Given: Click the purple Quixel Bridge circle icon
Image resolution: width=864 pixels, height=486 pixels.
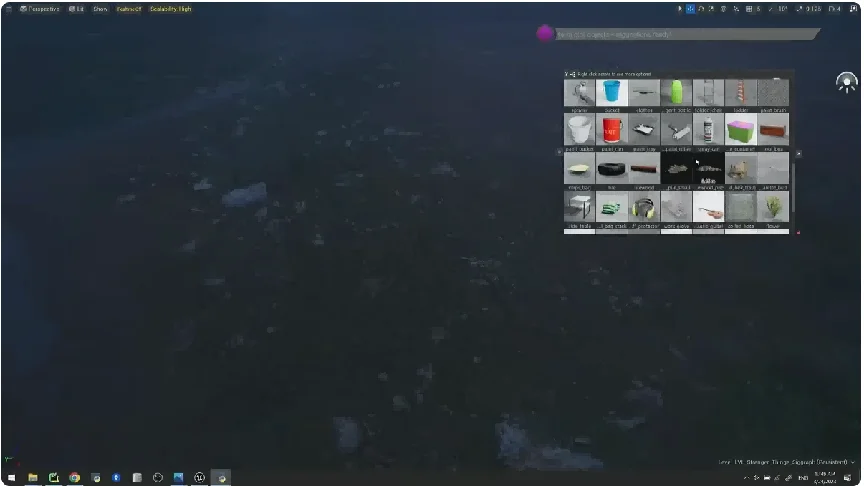Looking at the screenshot, I should [545, 33].
